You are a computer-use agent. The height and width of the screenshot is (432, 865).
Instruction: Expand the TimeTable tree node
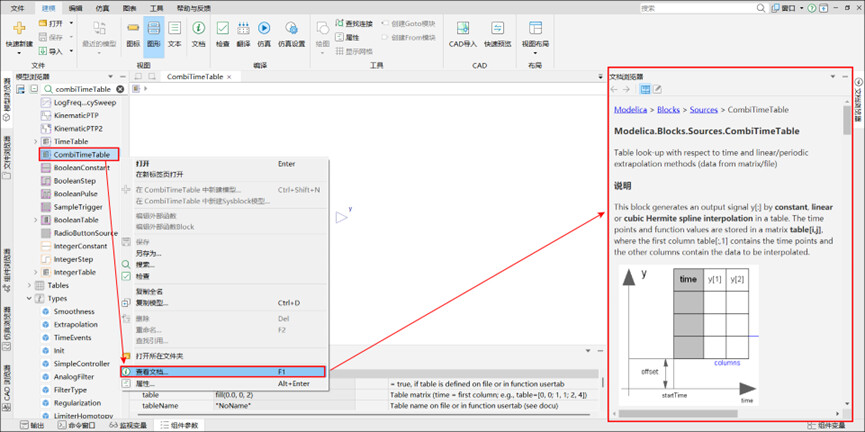[36, 142]
